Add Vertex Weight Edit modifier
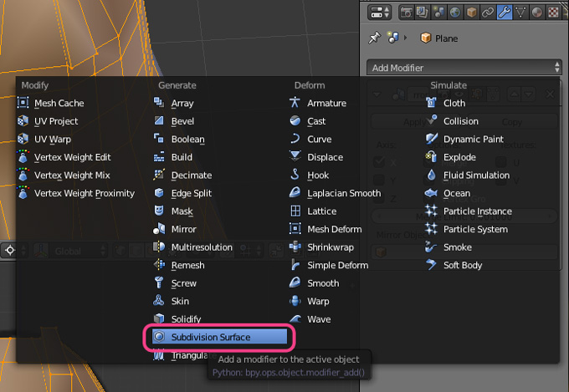 click(64, 157)
